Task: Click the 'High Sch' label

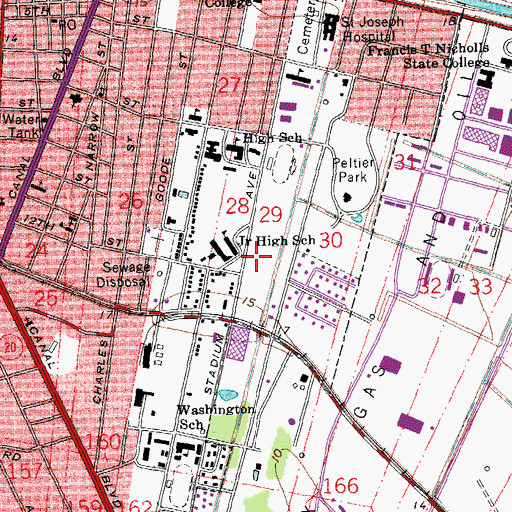Action: pos(272,138)
